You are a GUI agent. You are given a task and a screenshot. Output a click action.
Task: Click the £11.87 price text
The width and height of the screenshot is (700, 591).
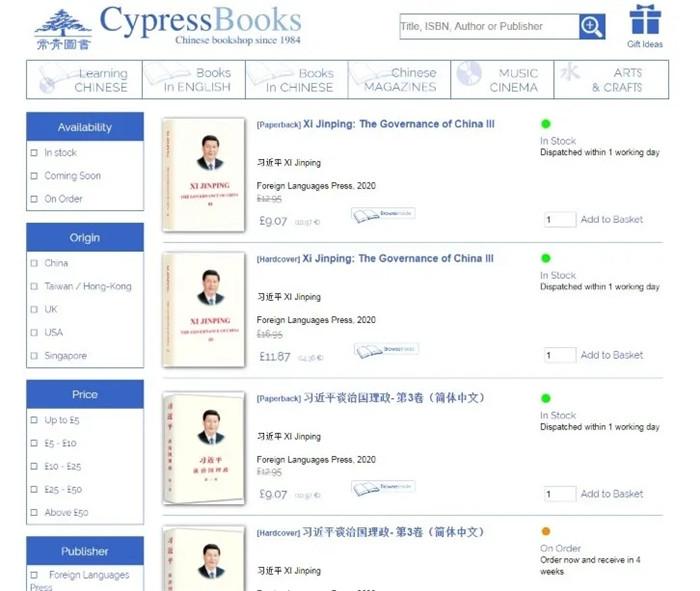coord(275,357)
